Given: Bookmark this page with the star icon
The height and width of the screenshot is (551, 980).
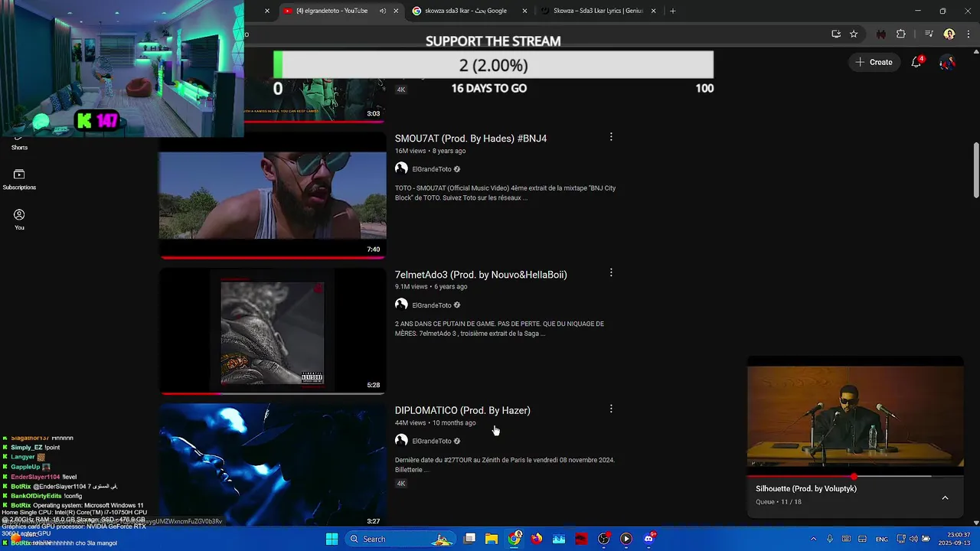Looking at the screenshot, I should pyautogui.click(x=854, y=34).
